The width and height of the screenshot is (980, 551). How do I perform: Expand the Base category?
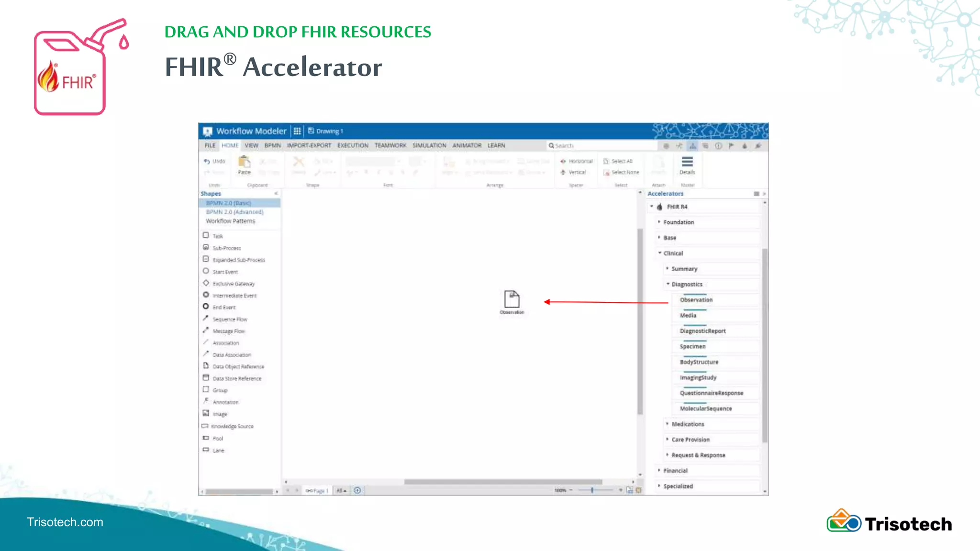point(659,238)
